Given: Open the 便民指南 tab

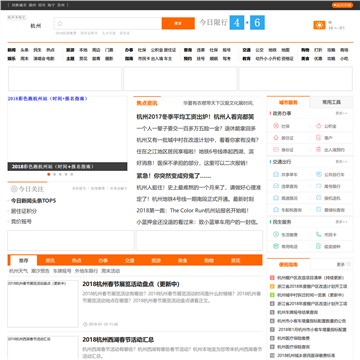Looking at the screenshot, I should [x=288, y=264].
